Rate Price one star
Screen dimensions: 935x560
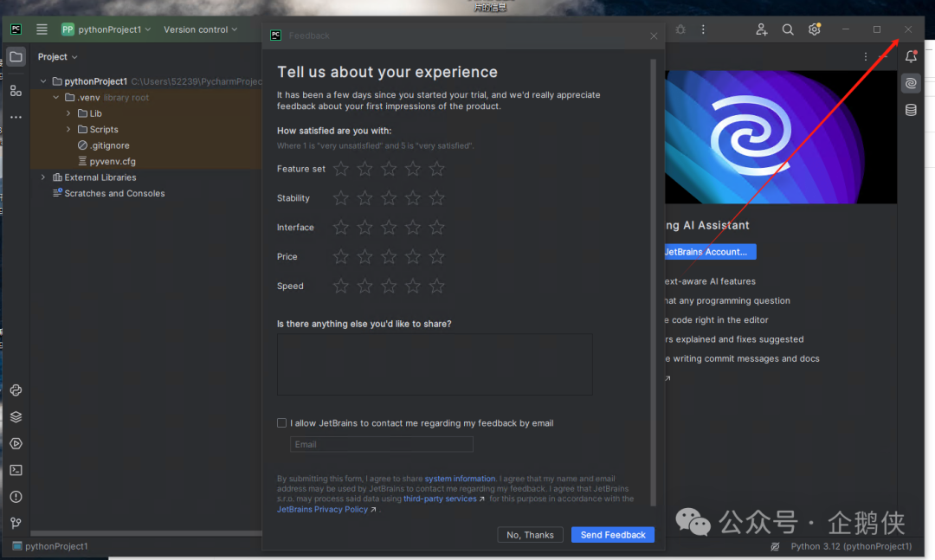click(340, 256)
